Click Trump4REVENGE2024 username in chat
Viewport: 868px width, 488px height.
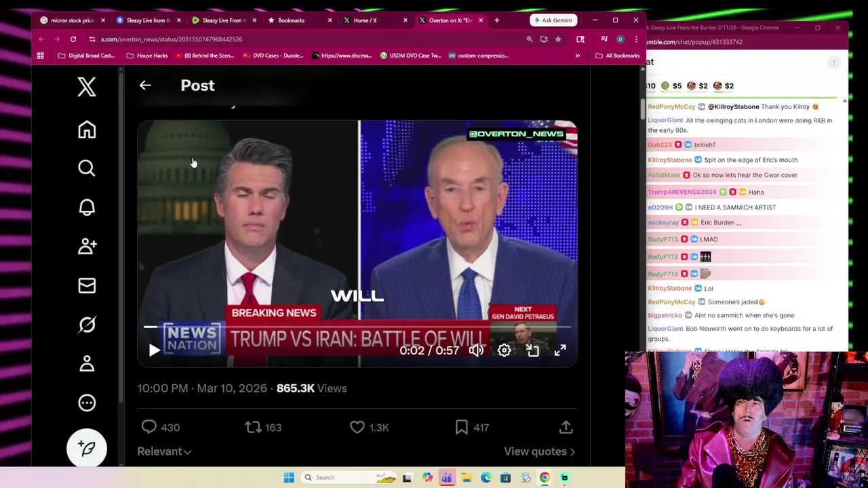[x=682, y=192]
